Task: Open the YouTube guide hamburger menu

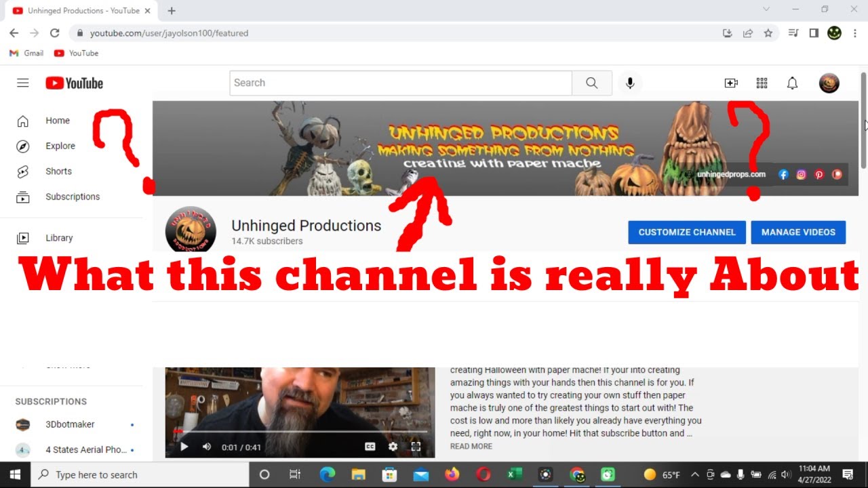Action: tap(23, 83)
